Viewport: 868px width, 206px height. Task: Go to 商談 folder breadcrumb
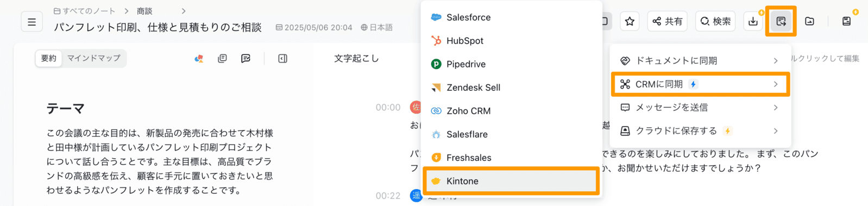[x=144, y=11]
